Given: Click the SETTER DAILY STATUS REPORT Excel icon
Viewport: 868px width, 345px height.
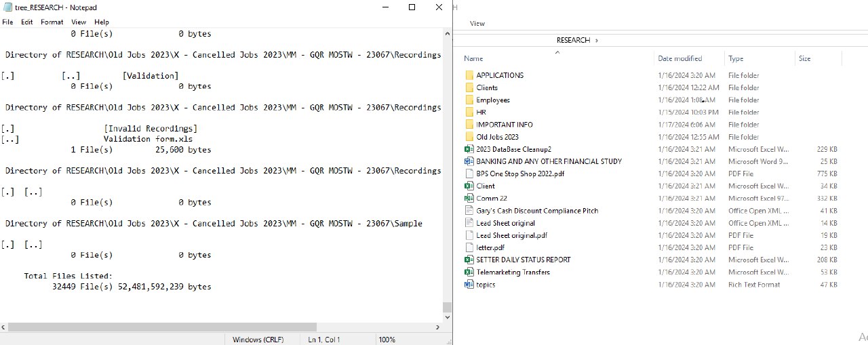Looking at the screenshot, I should pyautogui.click(x=469, y=260).
